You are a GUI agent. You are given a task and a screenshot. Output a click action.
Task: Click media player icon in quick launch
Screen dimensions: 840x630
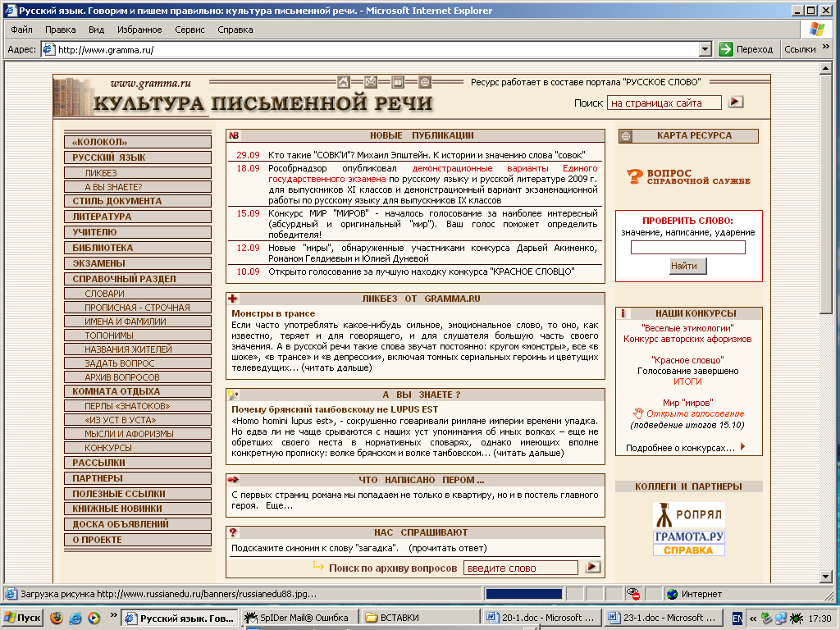point(94,618)
